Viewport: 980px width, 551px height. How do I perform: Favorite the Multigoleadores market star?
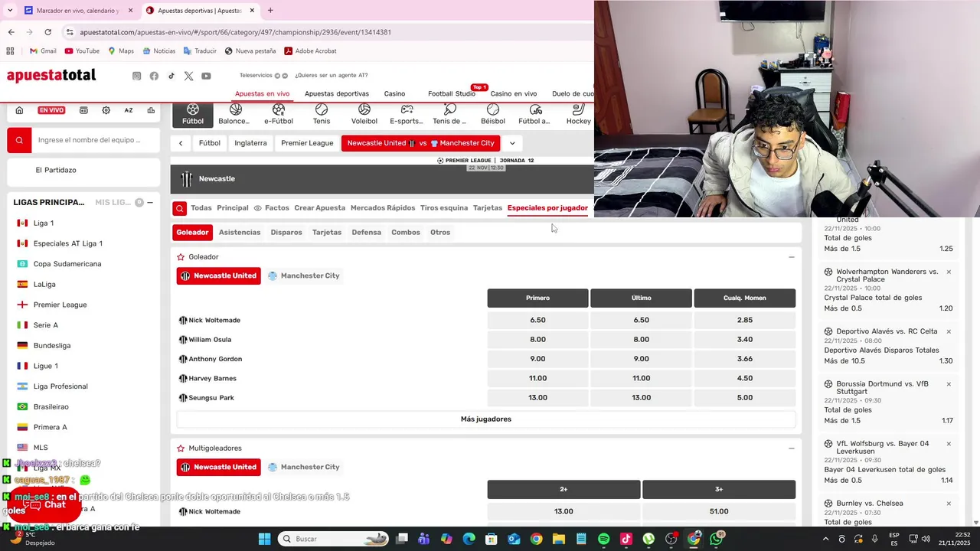click(x=181, y=448)
